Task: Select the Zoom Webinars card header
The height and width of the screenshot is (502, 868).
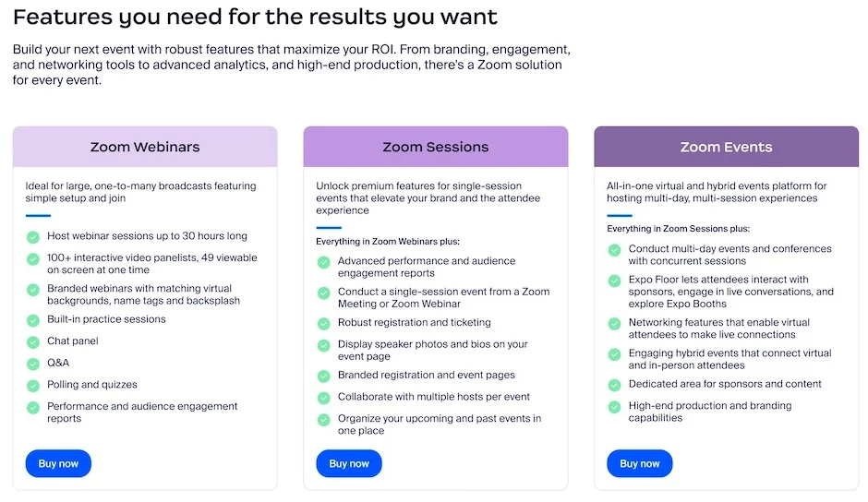Action: click(145, 147)
